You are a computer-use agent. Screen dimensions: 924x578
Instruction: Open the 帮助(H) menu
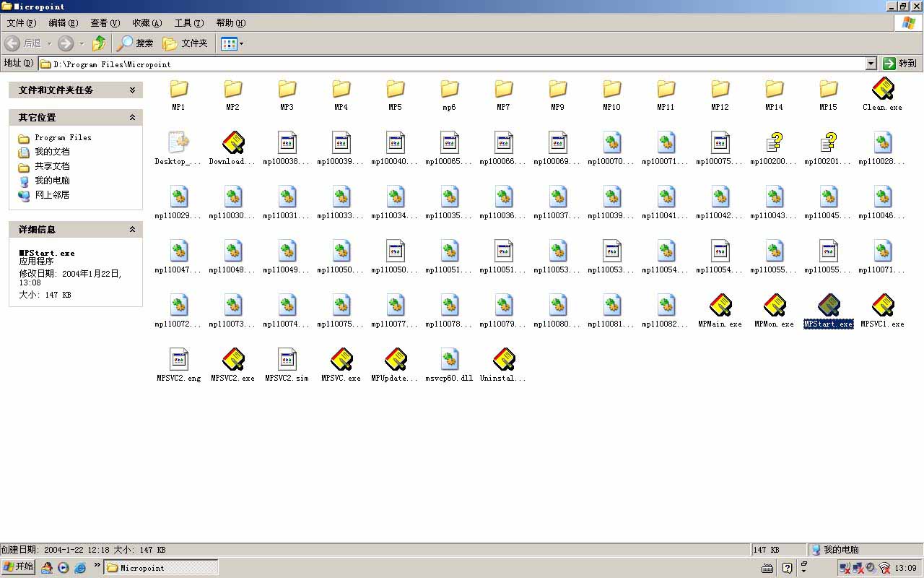click(x=231, y=23)
